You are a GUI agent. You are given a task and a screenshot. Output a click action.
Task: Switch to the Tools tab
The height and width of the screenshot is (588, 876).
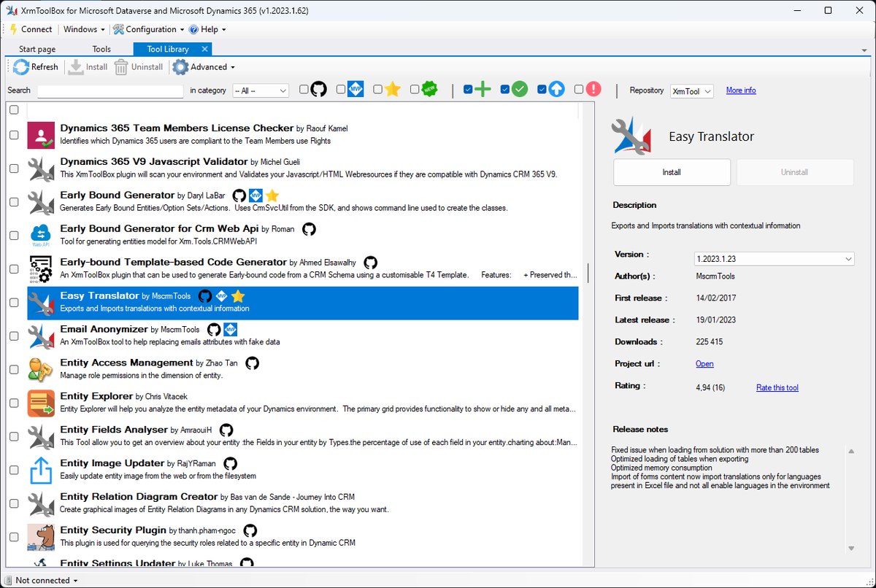coord(101,49)
